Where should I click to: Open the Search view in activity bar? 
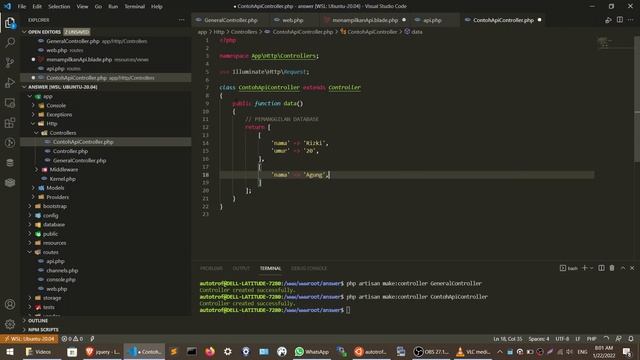click(x=10, y=42)
